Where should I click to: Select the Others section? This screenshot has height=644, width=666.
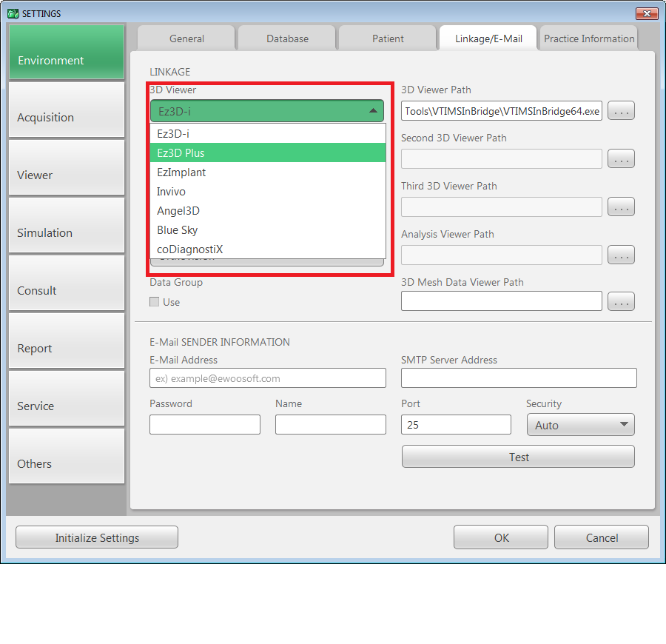(67, 456)
